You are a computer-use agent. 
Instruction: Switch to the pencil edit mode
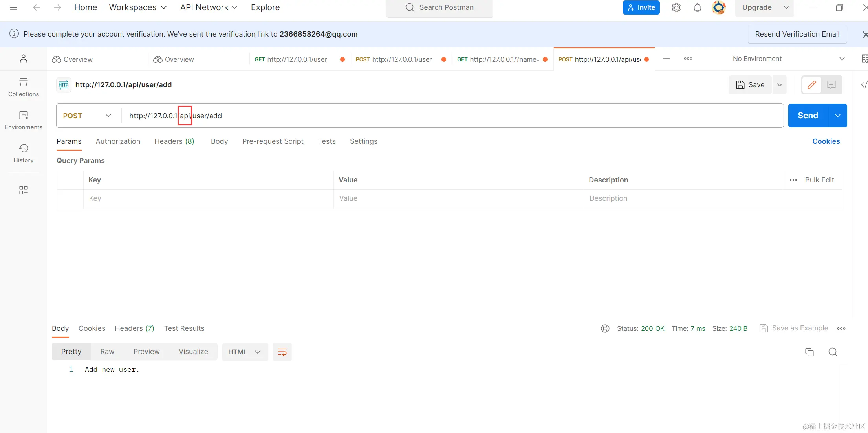(x=811, y=85)
